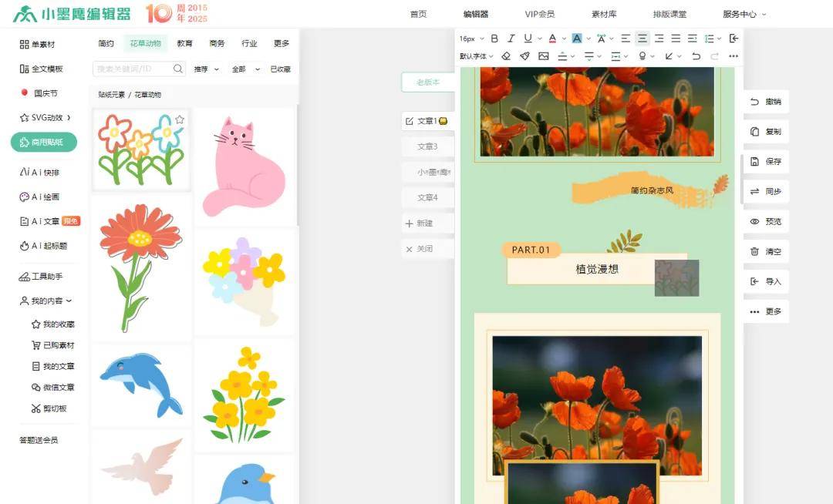
Task: Apply italic formatting from the toolbar
Action: tap(511, 39)
